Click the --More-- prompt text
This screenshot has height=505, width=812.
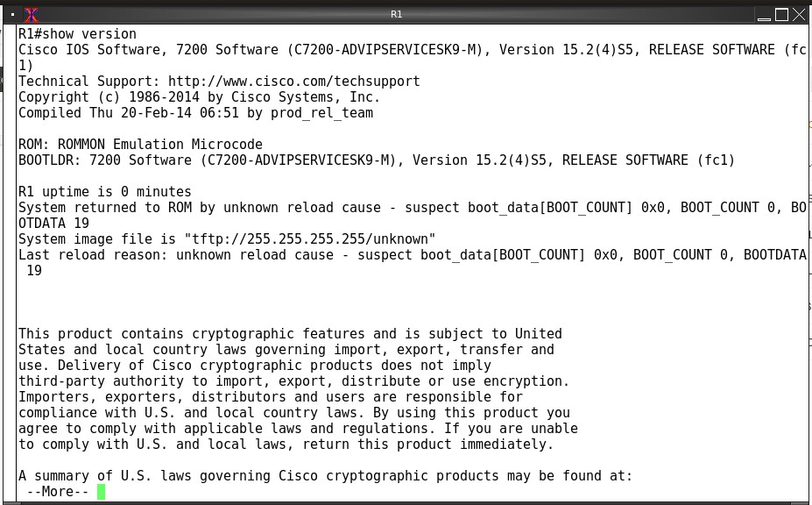[58, 492]
